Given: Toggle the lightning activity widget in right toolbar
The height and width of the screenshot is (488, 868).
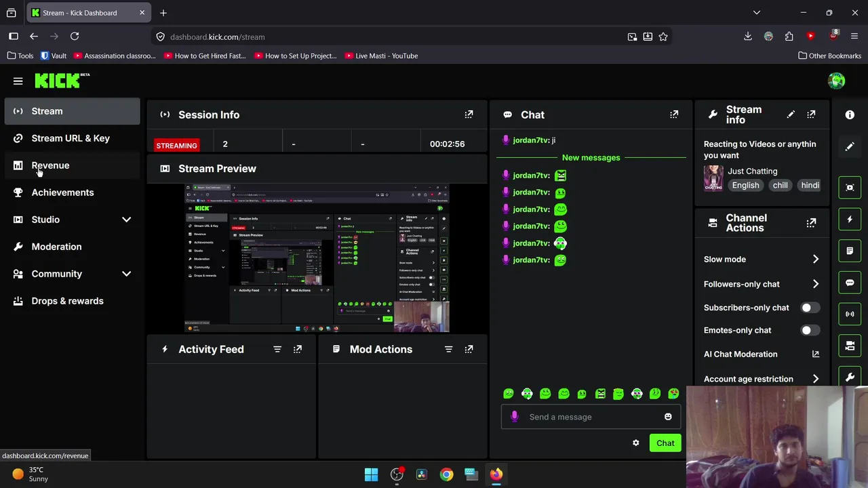Looking at the screenshot, I should coord(850,219).
